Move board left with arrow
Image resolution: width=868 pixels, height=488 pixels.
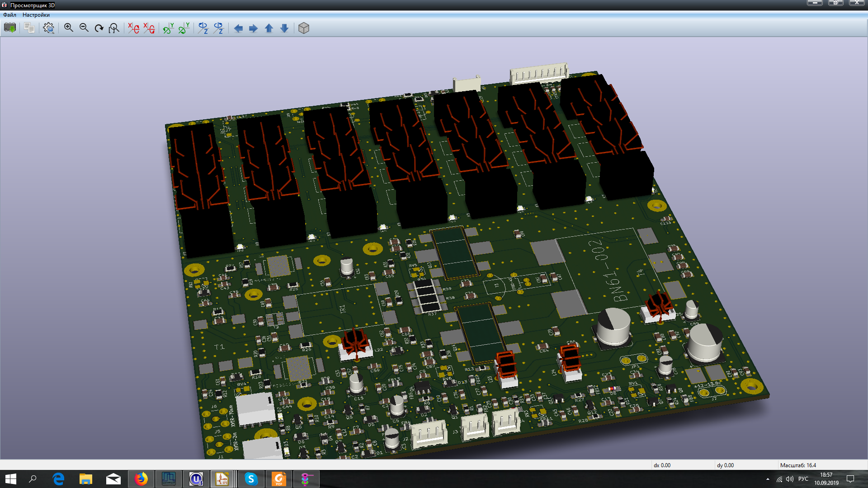click(x=238, y=28)
